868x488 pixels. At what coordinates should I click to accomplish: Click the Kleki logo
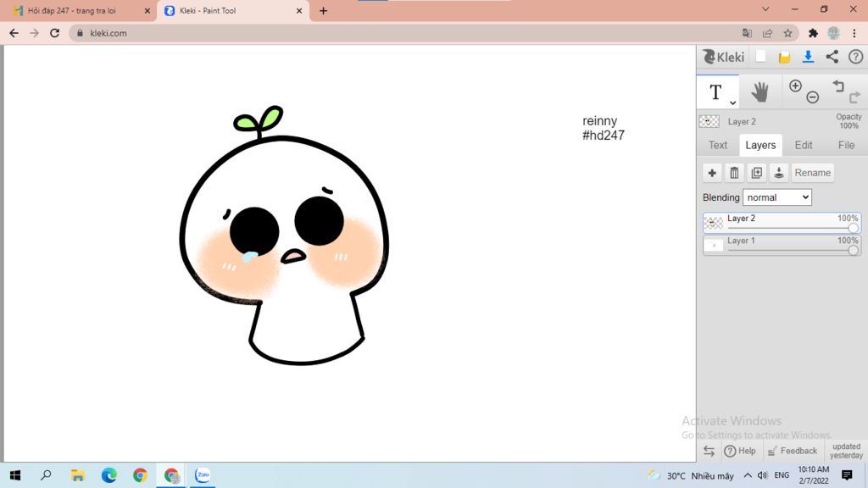pos(724,57)
